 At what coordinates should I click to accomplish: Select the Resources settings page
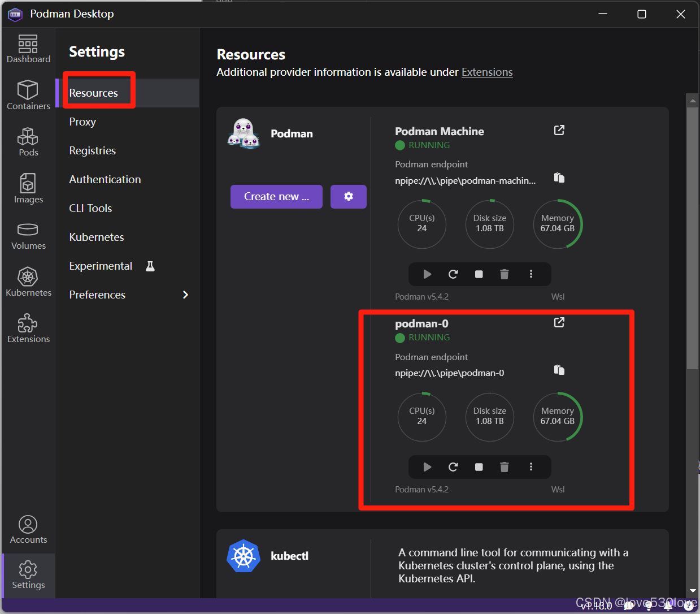pos(127,93)
